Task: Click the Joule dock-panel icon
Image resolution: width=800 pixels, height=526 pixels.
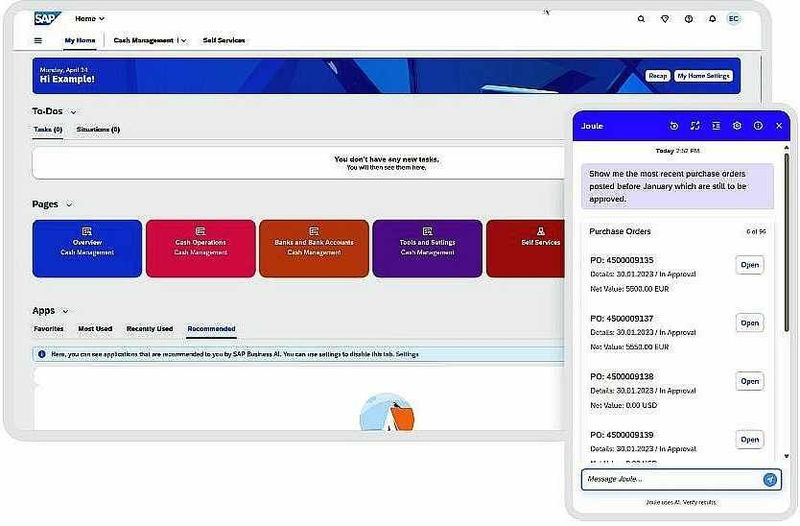Action: click(716, 126)
